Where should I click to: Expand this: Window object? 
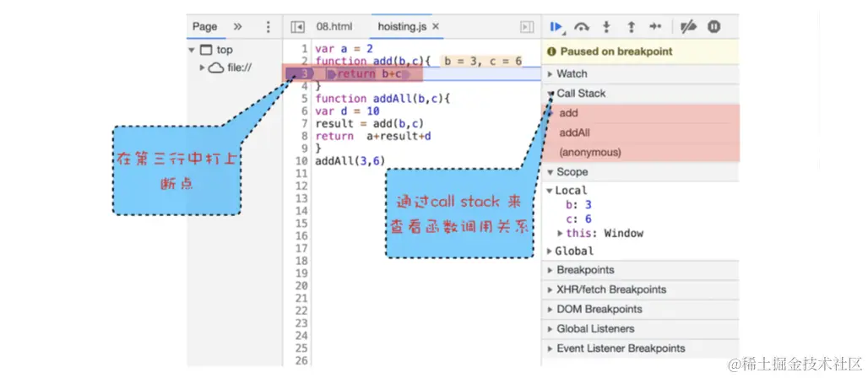point(560,233)
